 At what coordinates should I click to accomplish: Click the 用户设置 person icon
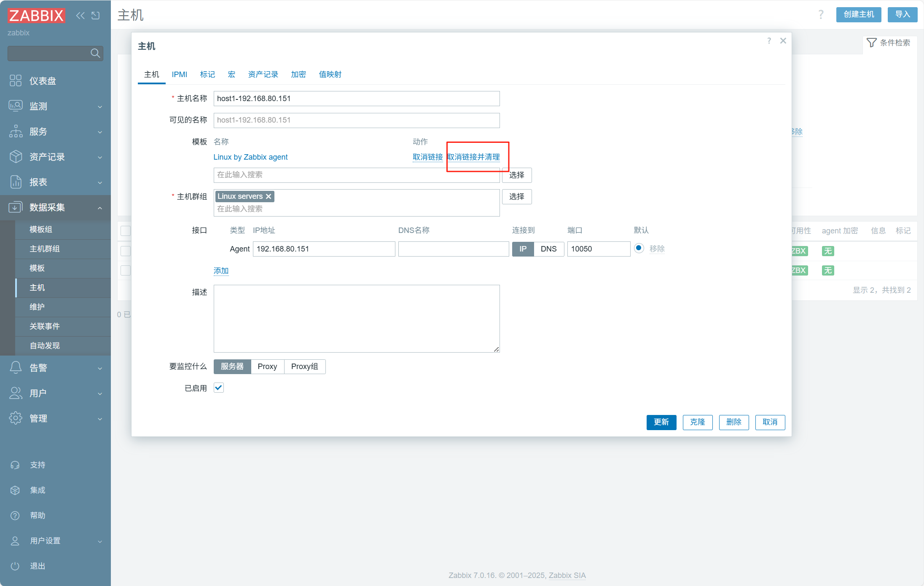click(x=15, y=541)
